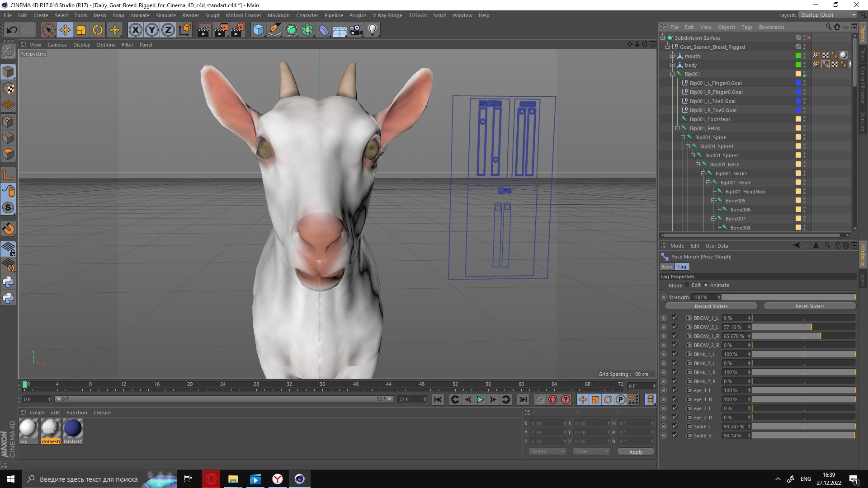Open the Objects manager Bookmarks menu

point(771,27)
